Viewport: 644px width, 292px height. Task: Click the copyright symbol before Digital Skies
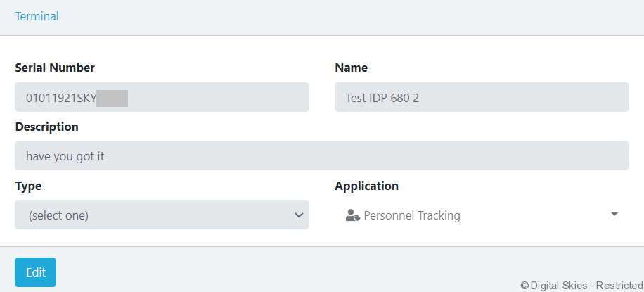pos(524,285)
